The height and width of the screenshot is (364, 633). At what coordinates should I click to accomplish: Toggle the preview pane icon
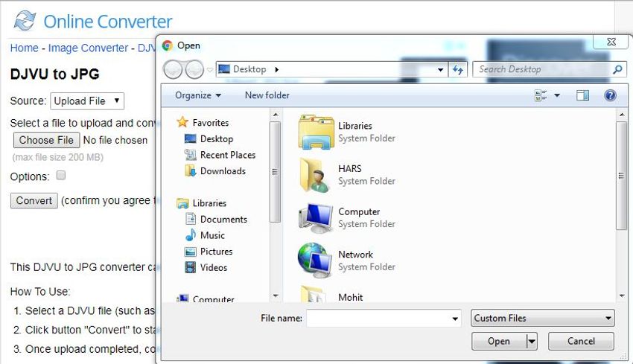click(582, 95)
